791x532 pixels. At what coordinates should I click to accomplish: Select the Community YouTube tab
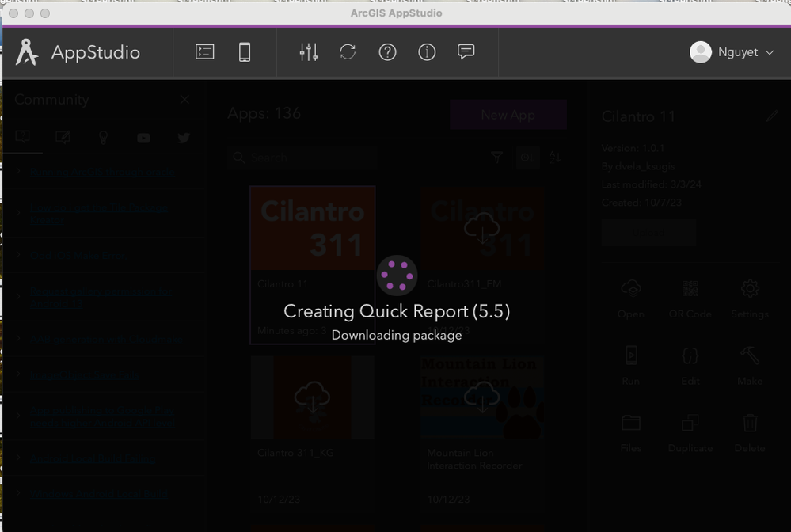point(143,138)
